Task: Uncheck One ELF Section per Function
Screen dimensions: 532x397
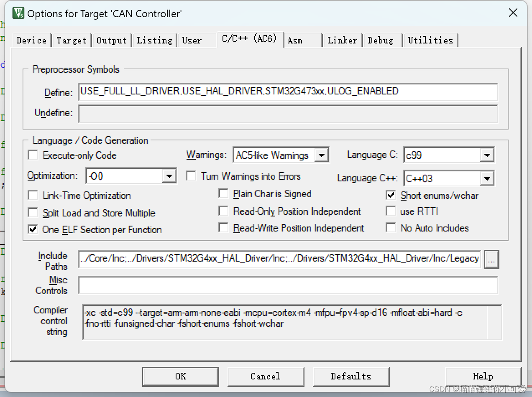Action: (33, 229)
